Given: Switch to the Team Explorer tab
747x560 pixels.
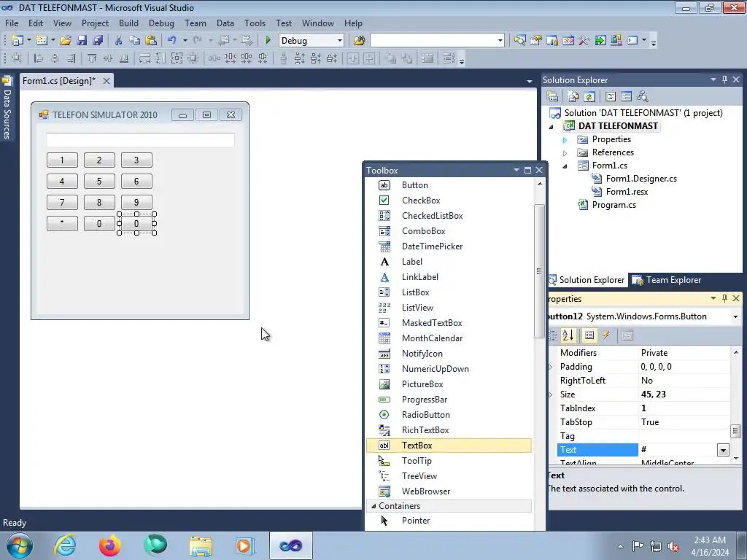Looking at the screenshot, I should point(667,280).
